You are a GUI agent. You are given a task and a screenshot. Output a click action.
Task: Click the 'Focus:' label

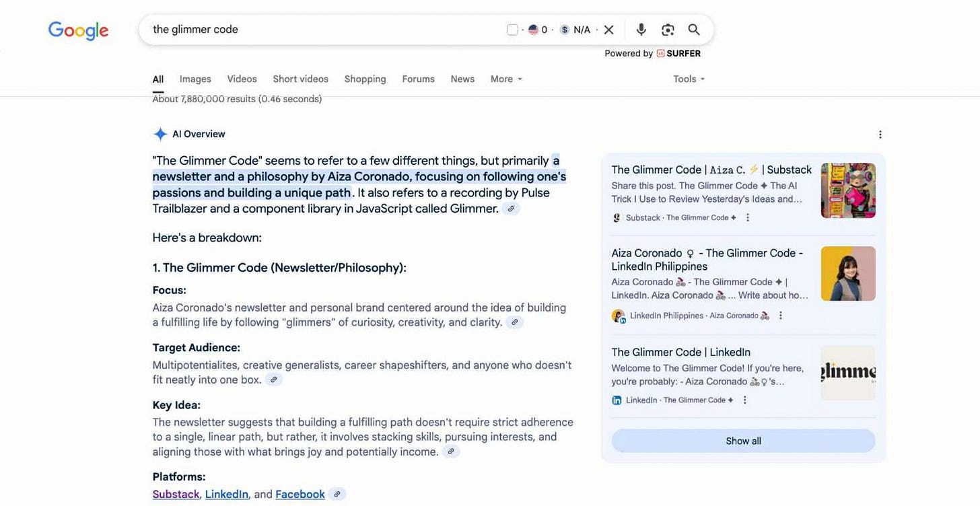[x=169, y=291]
